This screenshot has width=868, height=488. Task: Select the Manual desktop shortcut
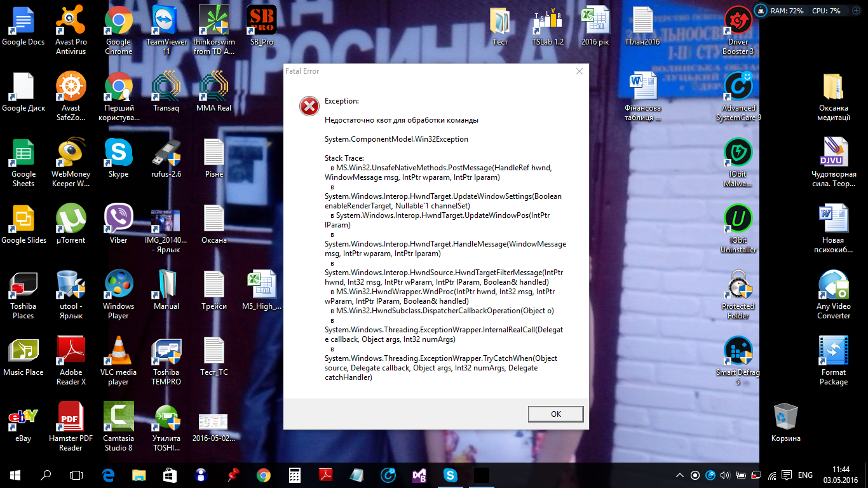tap(166, 291)
